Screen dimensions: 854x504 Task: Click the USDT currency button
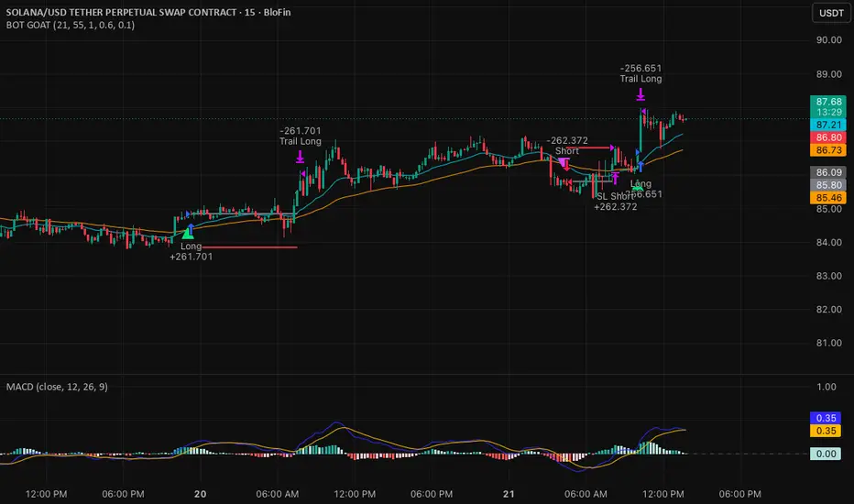(831, 13)
